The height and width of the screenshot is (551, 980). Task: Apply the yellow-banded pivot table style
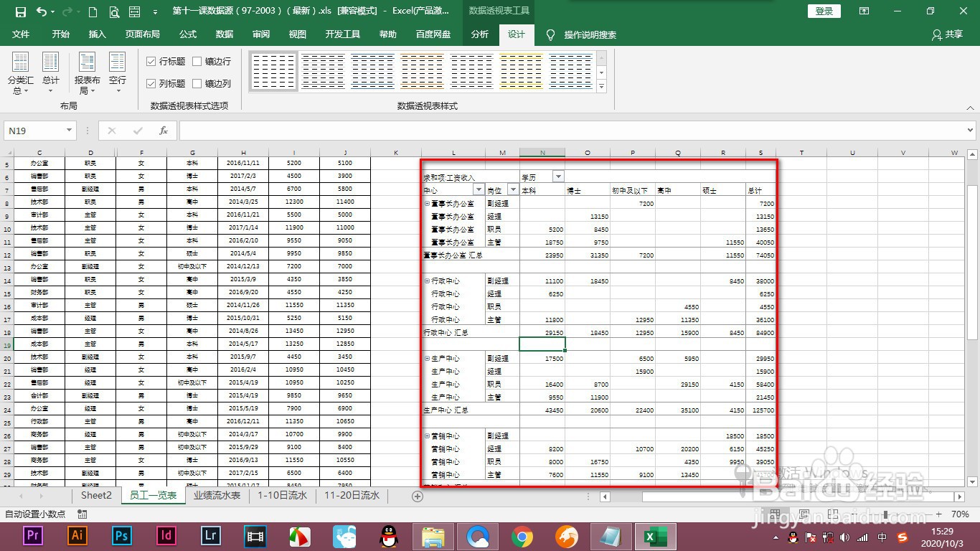tap(522, 71)
